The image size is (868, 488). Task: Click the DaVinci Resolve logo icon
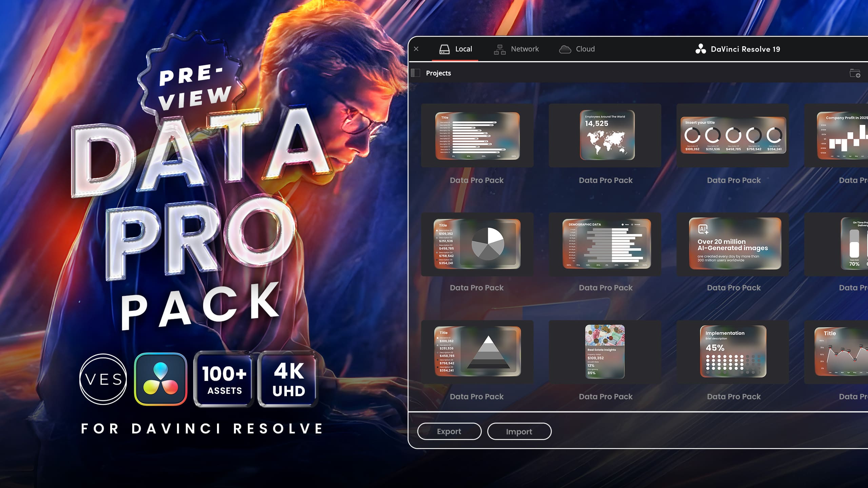click(x=701, y=49)
